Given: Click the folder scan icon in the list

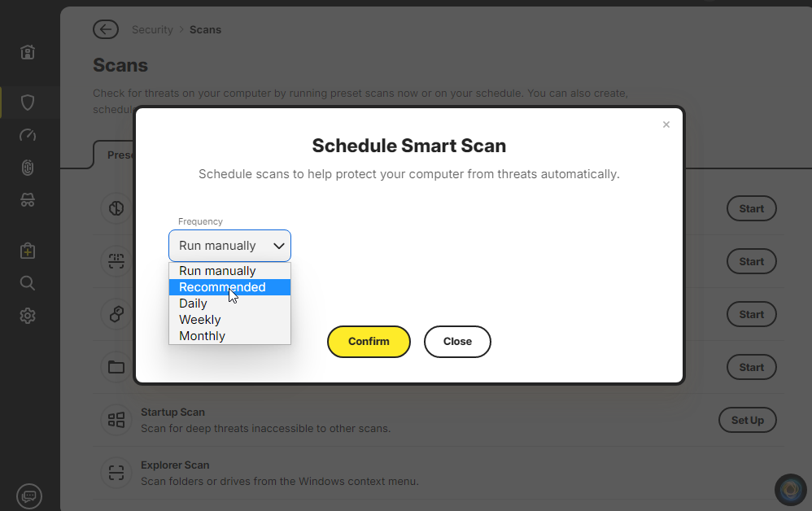Looking at the screenshot, I should (116, 367).
